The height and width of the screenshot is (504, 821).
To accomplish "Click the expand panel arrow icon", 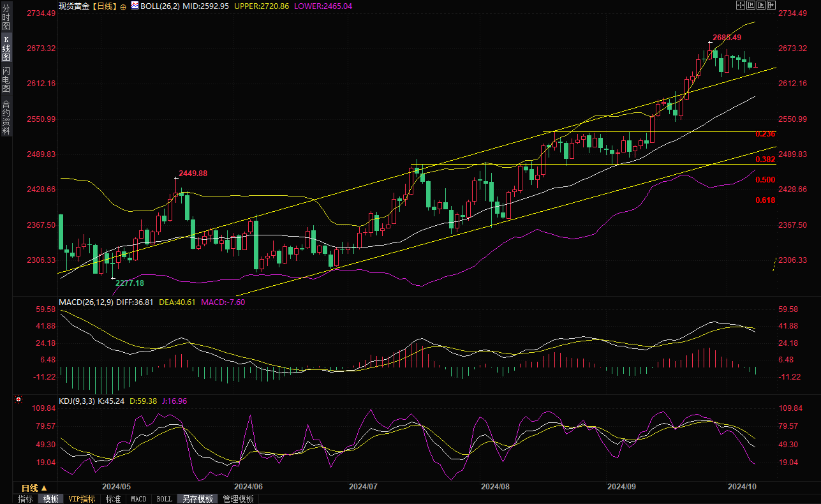I will point(772,5).
